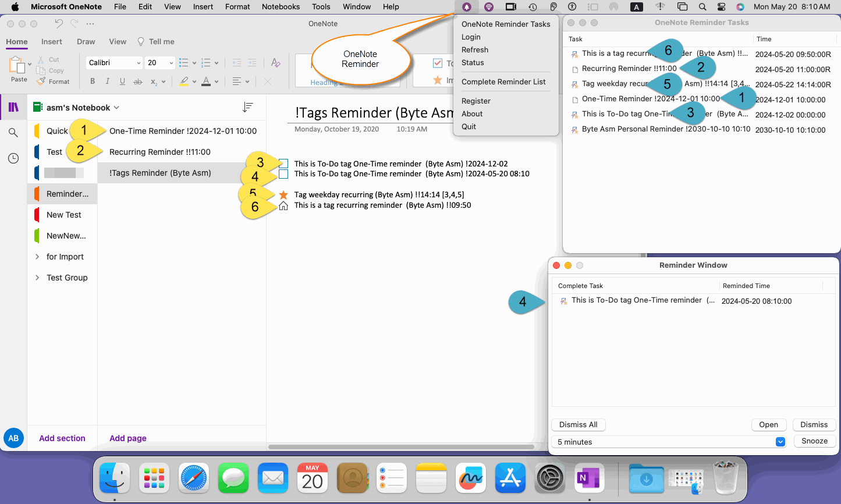Open the Search magnifier in sidebar

(x=13, y=133)
